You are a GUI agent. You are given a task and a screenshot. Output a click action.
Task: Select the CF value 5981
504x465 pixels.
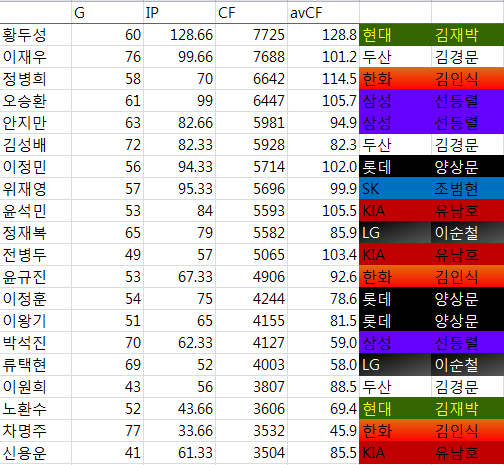point(251,123)
